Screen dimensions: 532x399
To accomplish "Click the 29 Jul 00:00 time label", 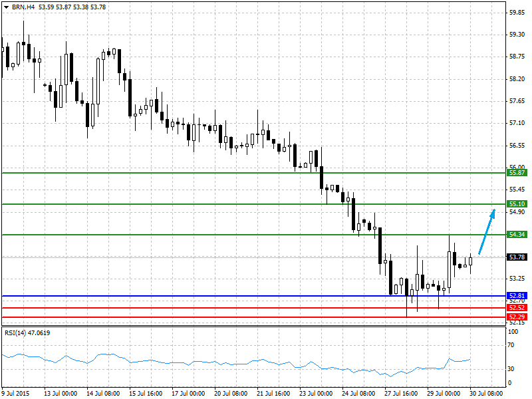I will tap(444, 393).
